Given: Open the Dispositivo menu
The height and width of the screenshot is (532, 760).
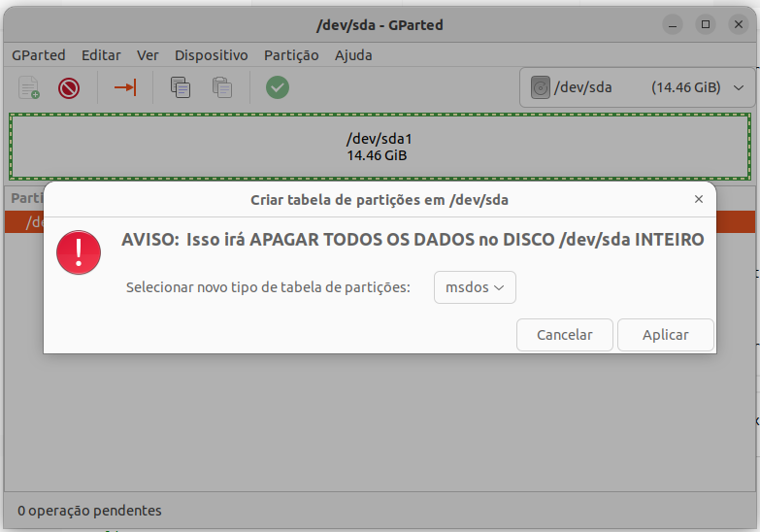Looking at the screenshot, I should 211,55.
